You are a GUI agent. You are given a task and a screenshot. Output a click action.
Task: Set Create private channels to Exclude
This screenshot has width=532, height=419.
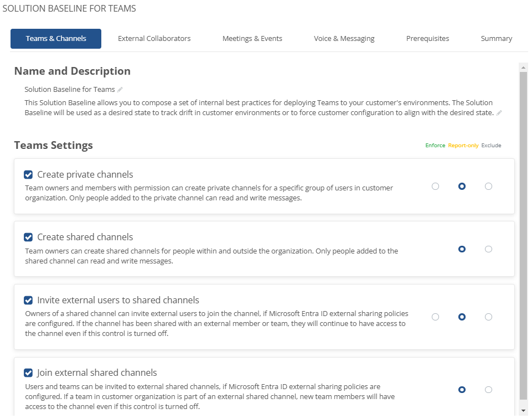488,187
